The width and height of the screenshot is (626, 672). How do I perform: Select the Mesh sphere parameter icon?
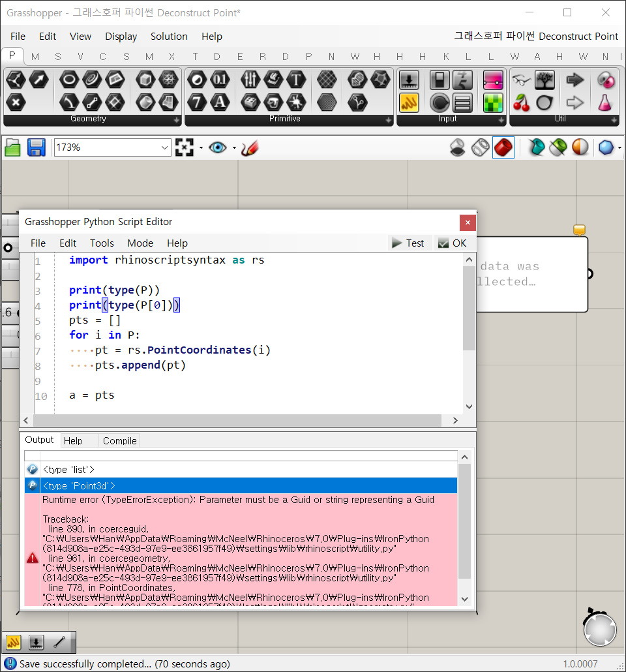point(168,80)
